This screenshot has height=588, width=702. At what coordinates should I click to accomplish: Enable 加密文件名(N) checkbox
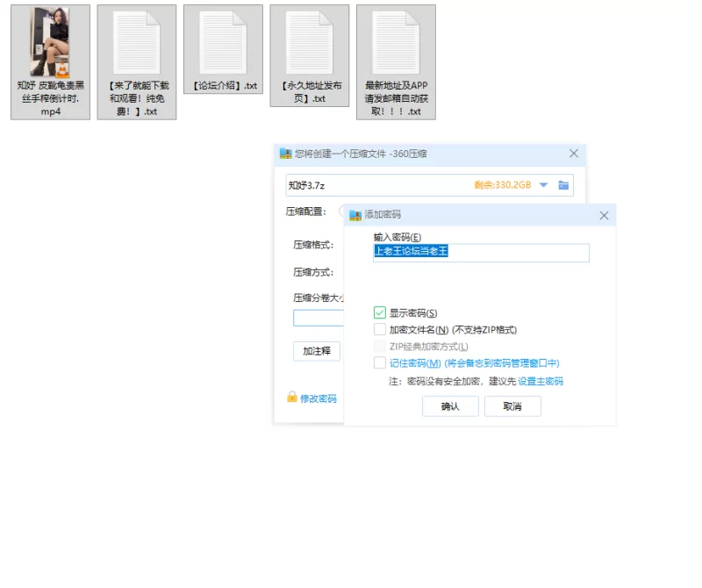point(380,329)
